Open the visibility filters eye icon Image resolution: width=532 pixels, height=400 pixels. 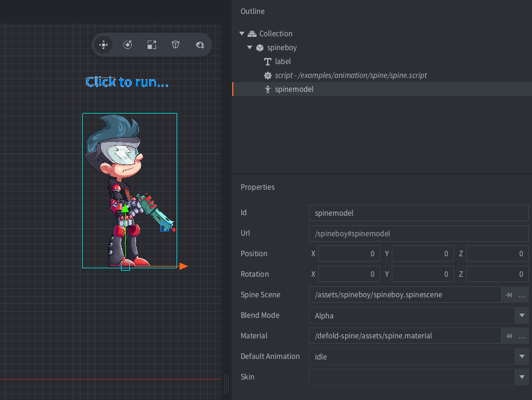click(x=199, y=45)
